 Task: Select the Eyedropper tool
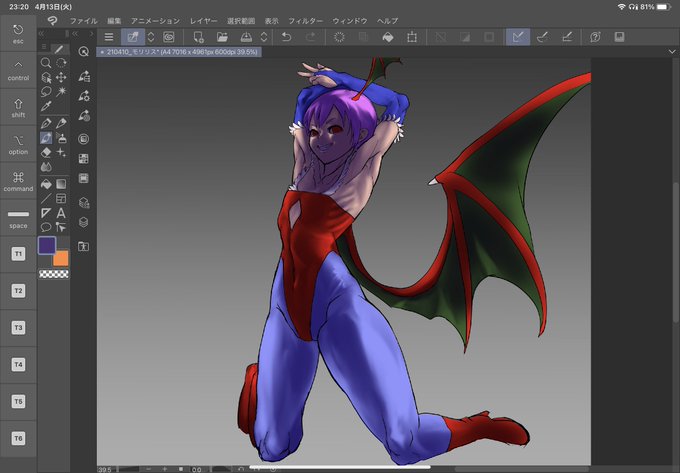[46, 106]
